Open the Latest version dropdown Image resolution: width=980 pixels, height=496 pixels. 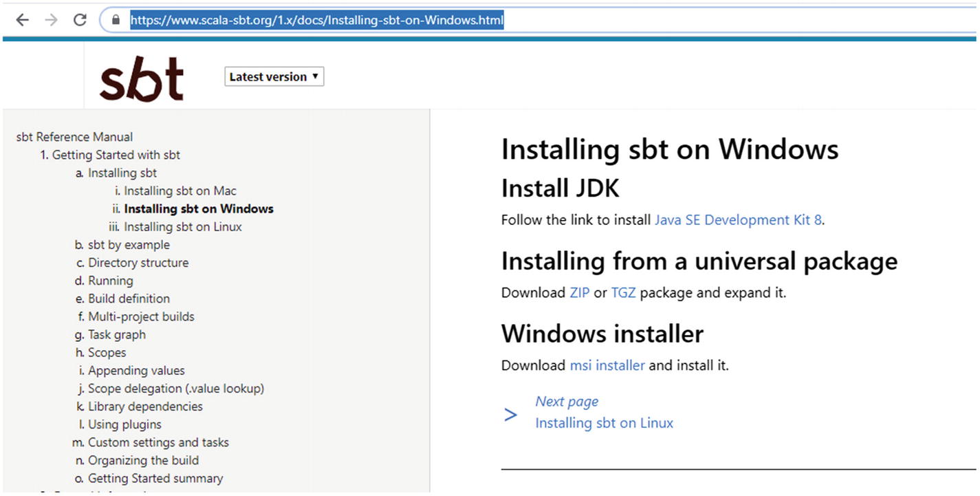tap(274, 77)
